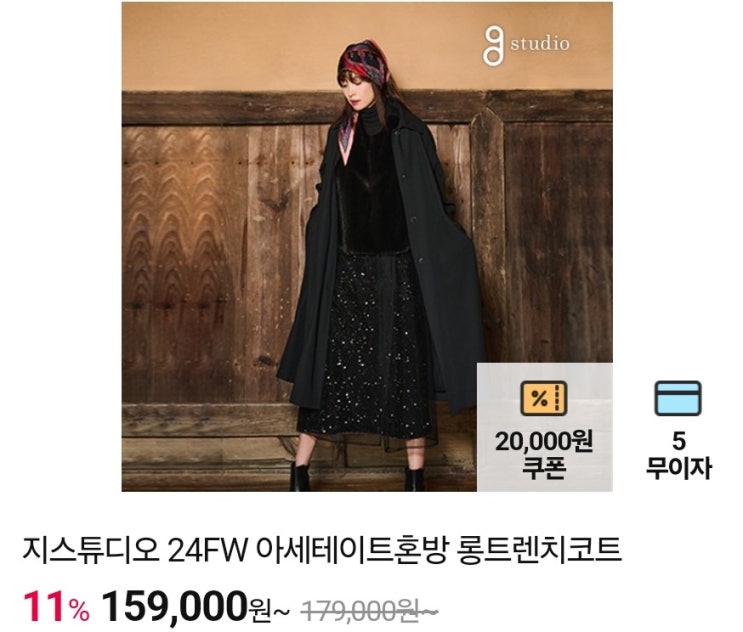Click the white 'studio' brand text

(x=540, y=44)
